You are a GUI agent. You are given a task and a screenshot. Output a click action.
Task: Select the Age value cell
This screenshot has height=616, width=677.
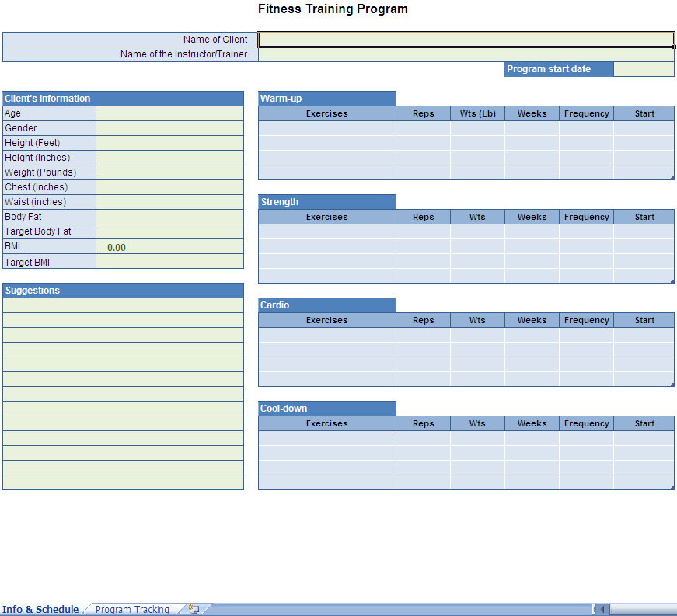[x=169, y=113]
